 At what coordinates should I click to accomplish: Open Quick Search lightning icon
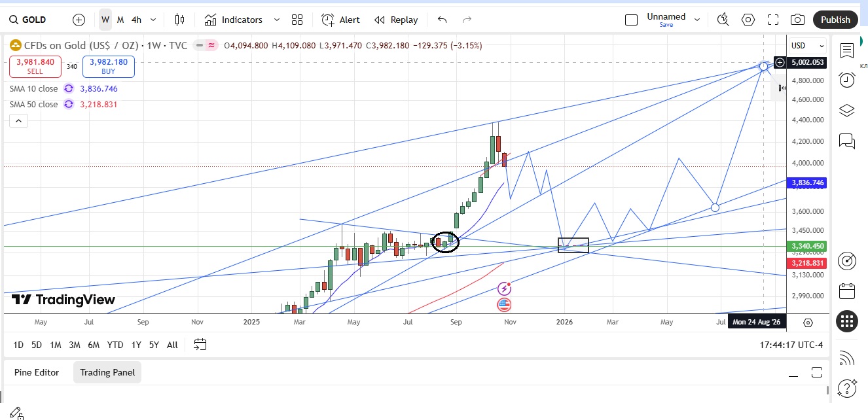723,20
